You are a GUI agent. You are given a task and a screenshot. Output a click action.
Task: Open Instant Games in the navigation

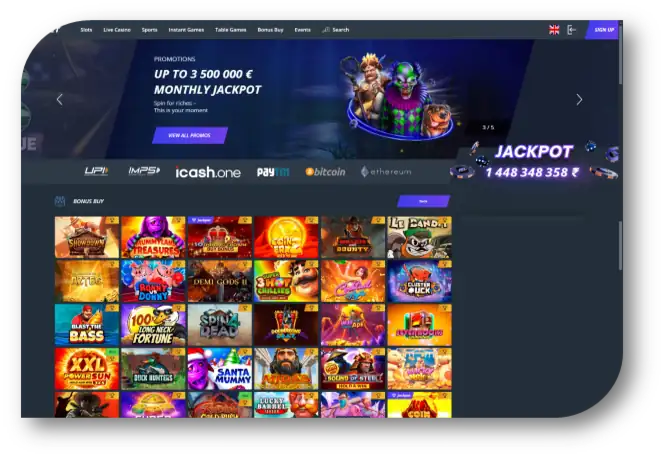186,30
